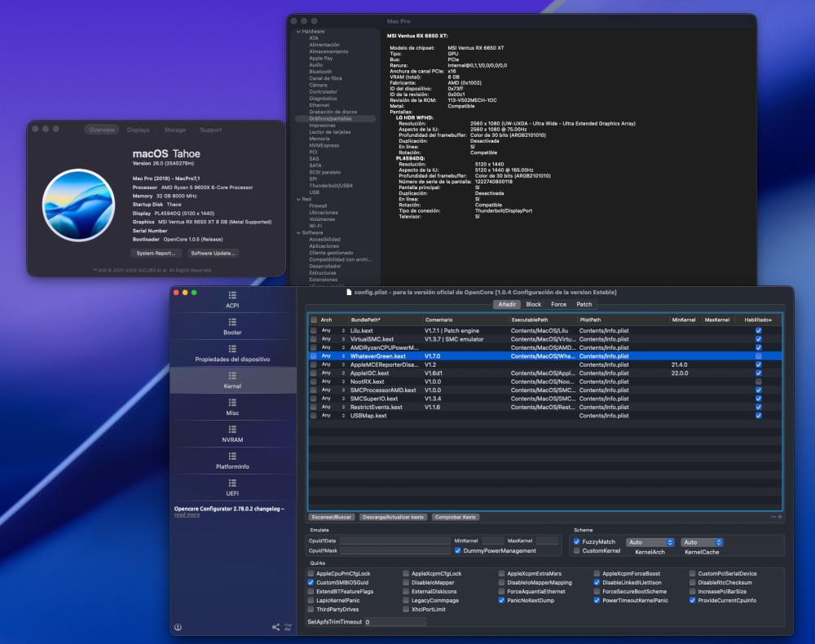The image size is (815, 644).
Task: Open Propiedades del dispositivo list icon
Action: point(232,349)
